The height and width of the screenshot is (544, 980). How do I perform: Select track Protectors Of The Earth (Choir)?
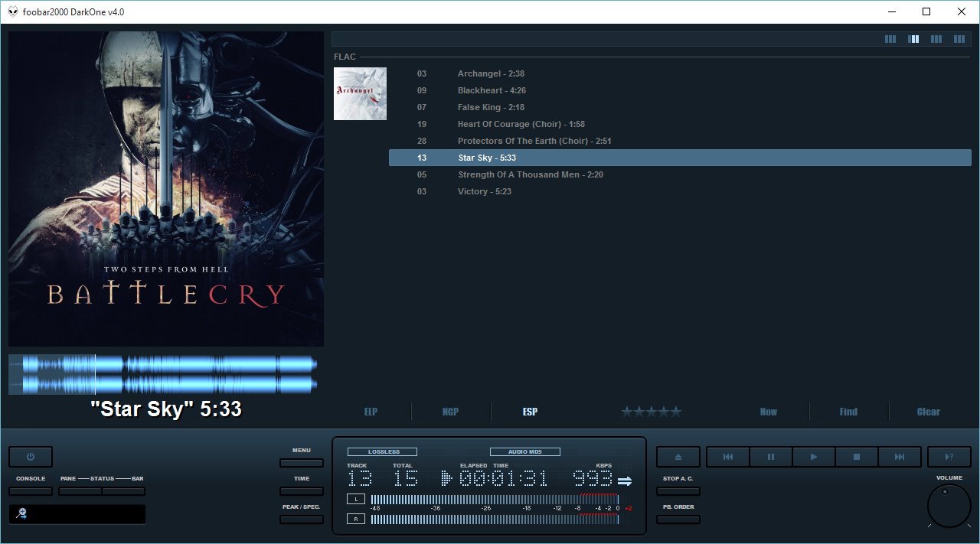coord(680,141)
